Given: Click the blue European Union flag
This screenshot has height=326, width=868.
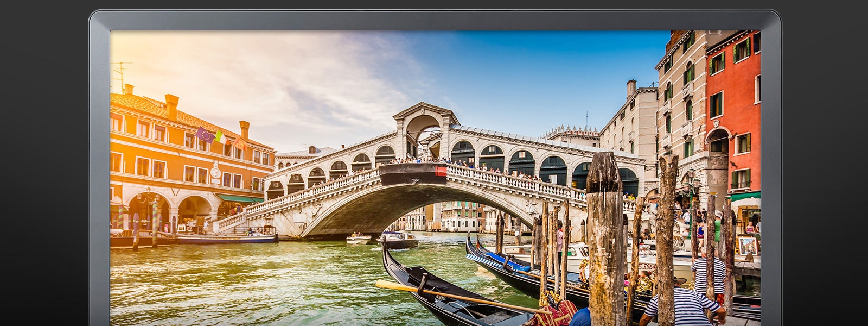Looking at the screenshot, I should click(204, 135).
